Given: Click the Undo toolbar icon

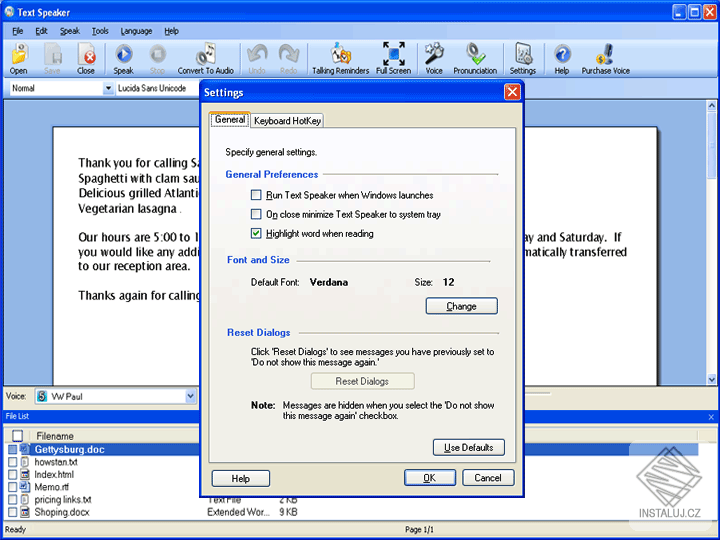Looking at the screenshot, I should 257,58.
